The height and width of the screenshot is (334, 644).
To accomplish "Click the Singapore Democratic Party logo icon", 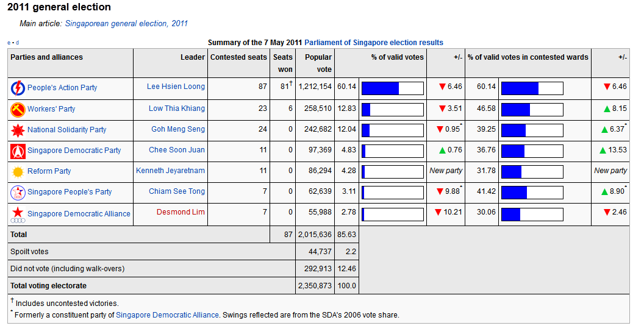I will [x=18, y=151].
